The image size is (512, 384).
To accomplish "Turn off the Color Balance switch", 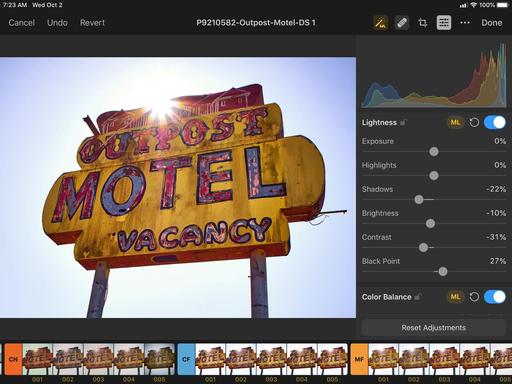I will click(x=495, y=297).
